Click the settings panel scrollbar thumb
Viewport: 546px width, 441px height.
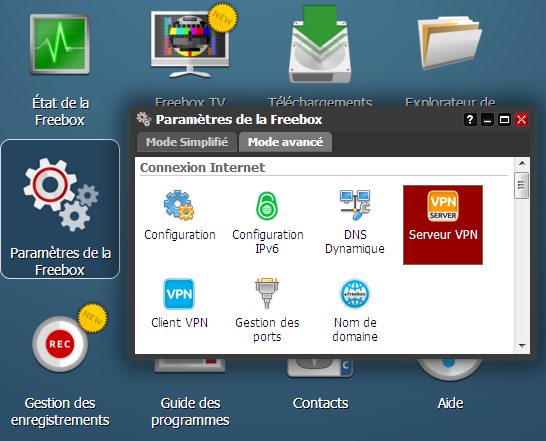click(522, 185)
